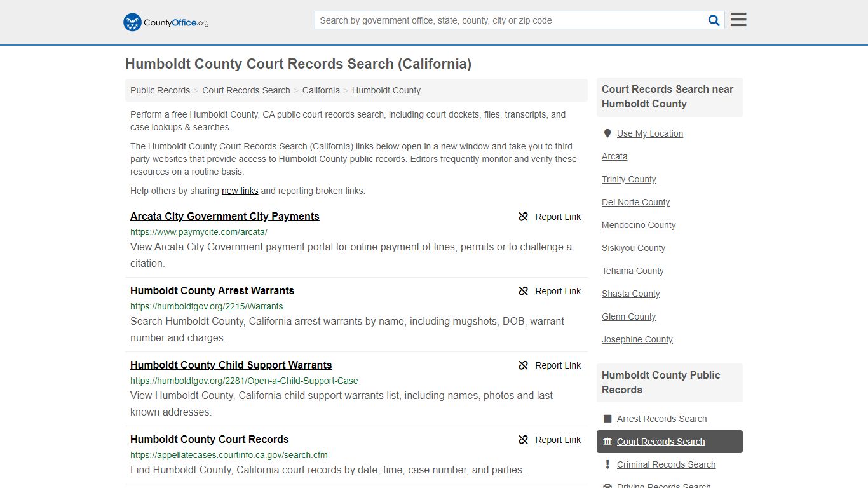The image size is (868, 488).
Task: Report the Child Support Warrants link
Action: 550,365
